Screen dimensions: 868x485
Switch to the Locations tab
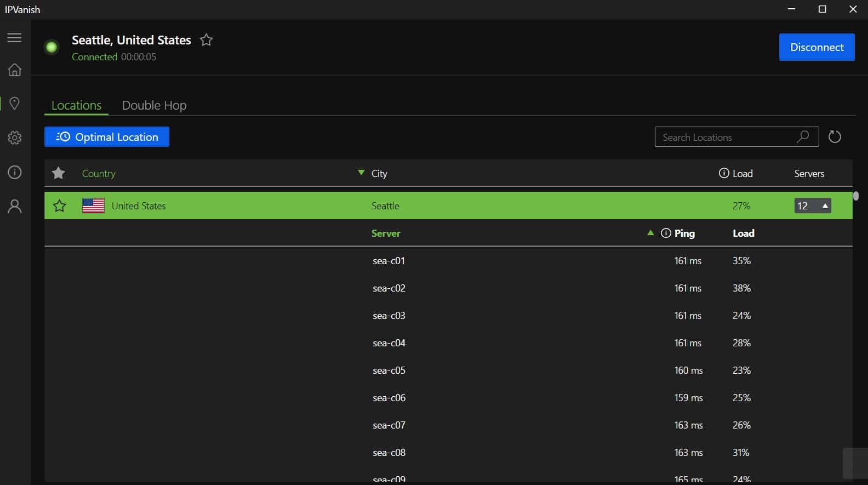coord(76,105)
